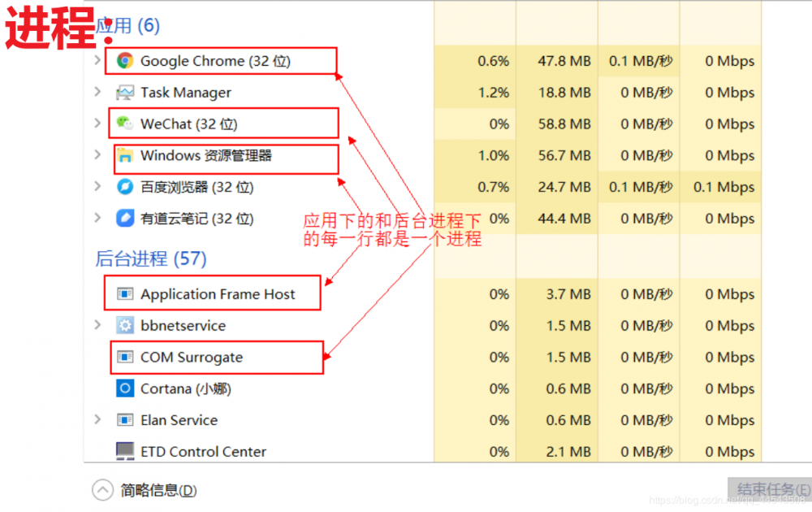The width and height of the screenshot is (812, 512).
Task: Click the Application Frame Host icon
Action: (x=123, y=293)
